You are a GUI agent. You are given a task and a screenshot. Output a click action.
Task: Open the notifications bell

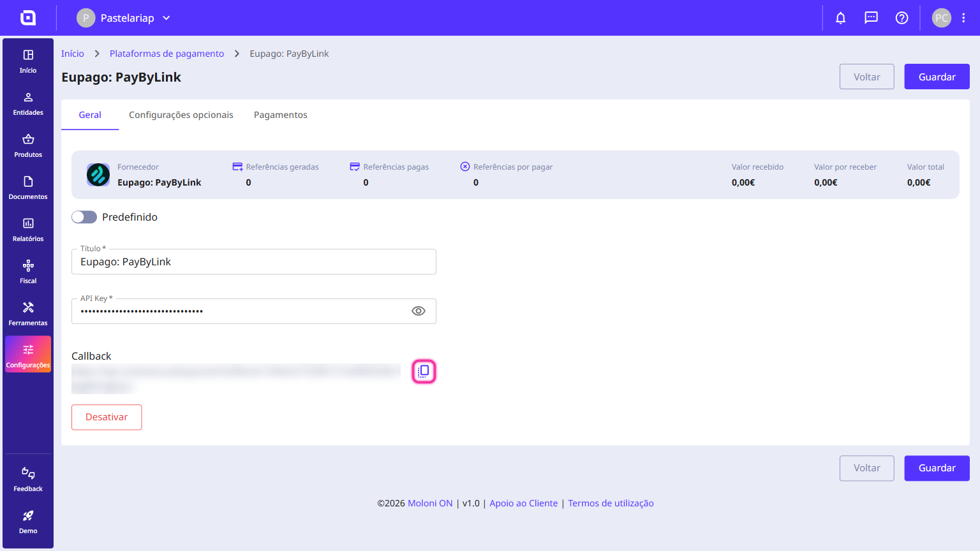click(841, 18)
